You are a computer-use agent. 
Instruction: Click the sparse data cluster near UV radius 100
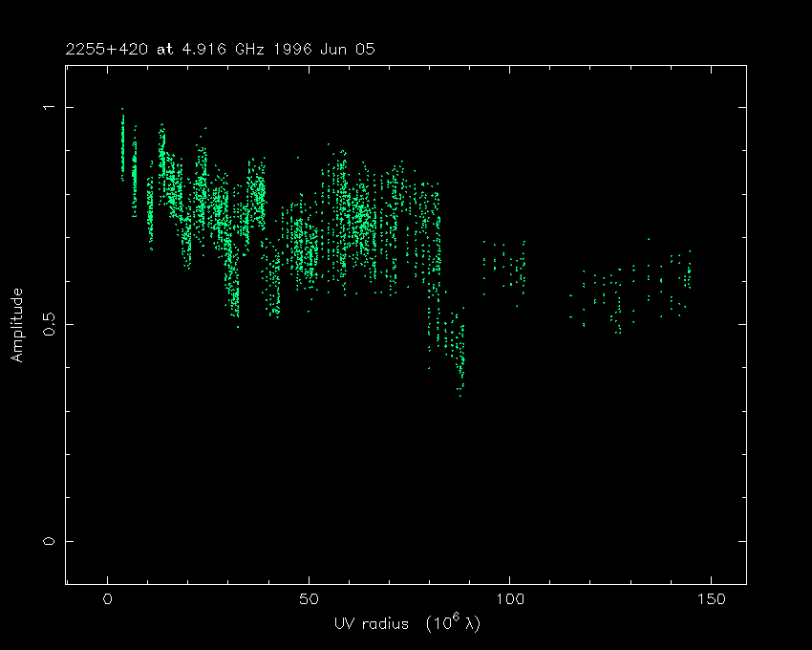pyautogui.click(x=505, y=266)
